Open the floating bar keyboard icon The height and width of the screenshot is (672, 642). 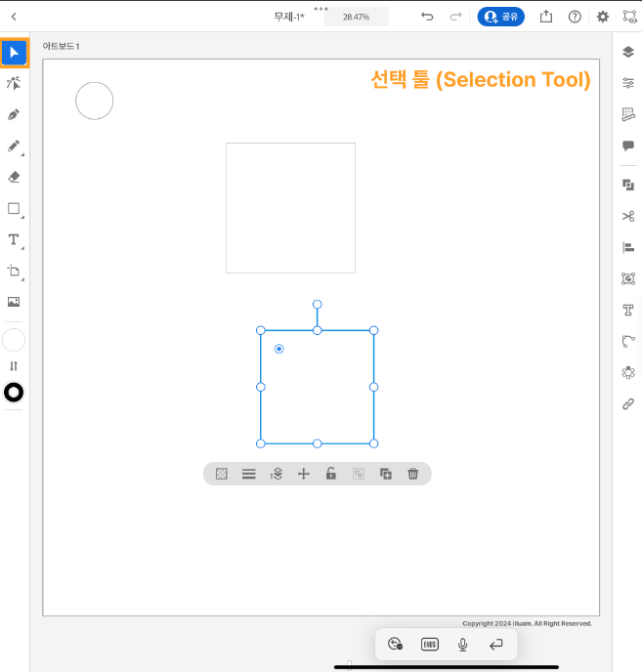[x=430, y=644]
